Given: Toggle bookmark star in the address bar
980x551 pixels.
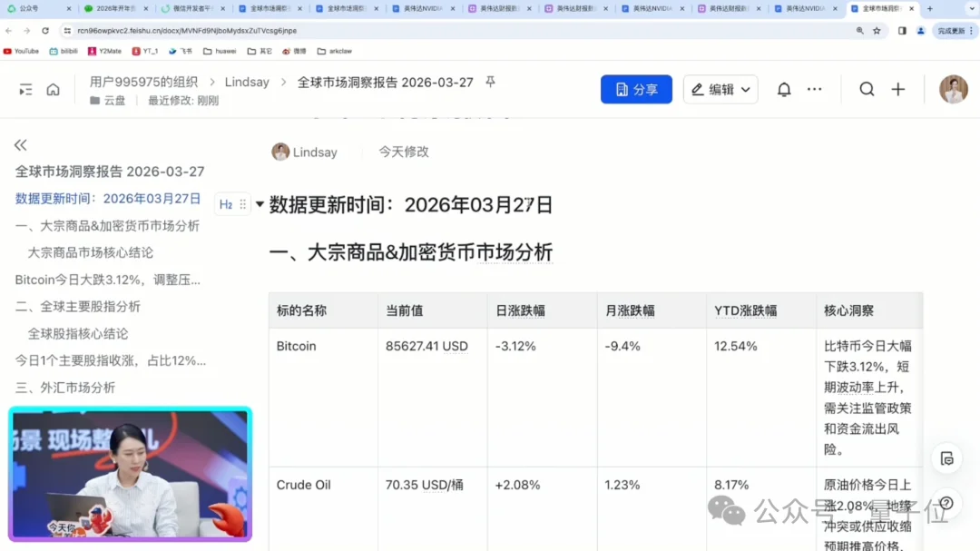Looking at the screenshot, I should (x=875, y=30).
